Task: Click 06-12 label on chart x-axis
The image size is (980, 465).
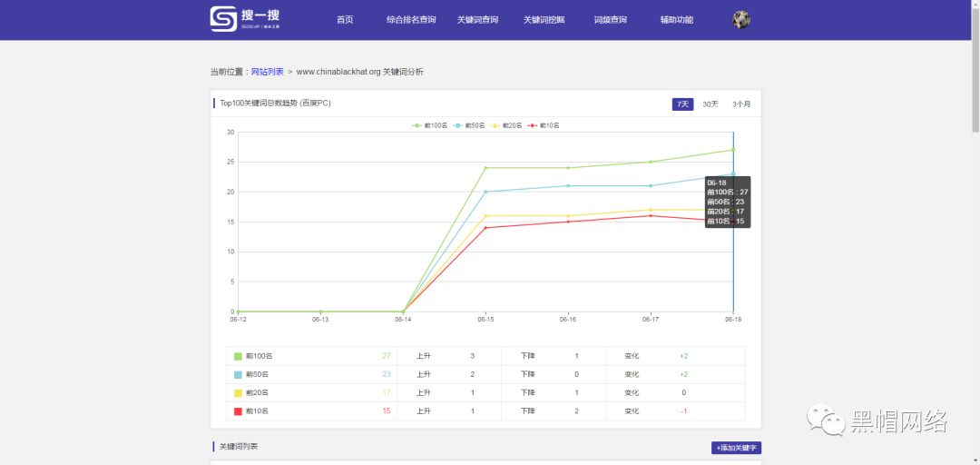Action: [238, 320]
